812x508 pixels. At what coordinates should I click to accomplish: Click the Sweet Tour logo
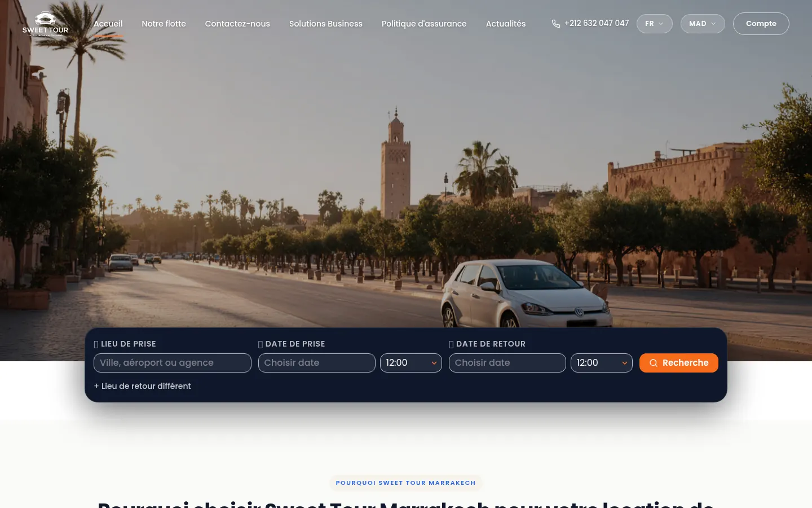click(45, 24)
